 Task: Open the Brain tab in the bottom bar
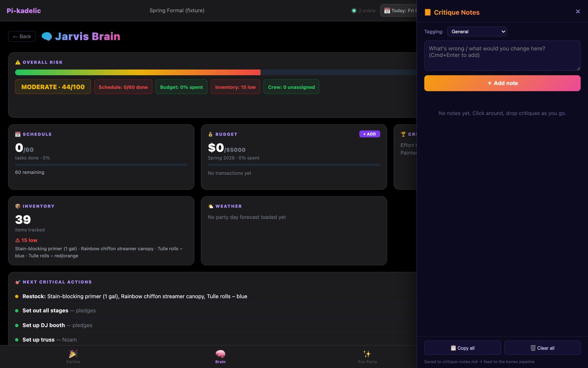coord(220,357)
